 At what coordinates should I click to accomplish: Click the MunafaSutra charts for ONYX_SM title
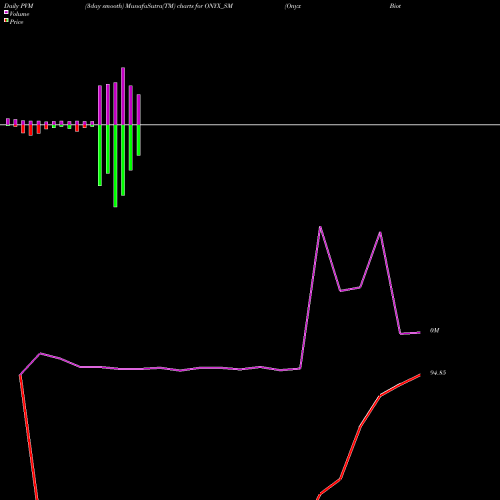[159, 6]
